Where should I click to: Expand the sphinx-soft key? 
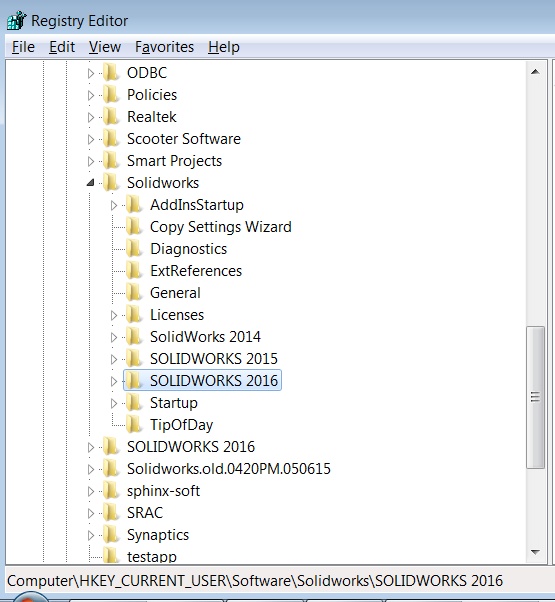[x=91, y=491]
